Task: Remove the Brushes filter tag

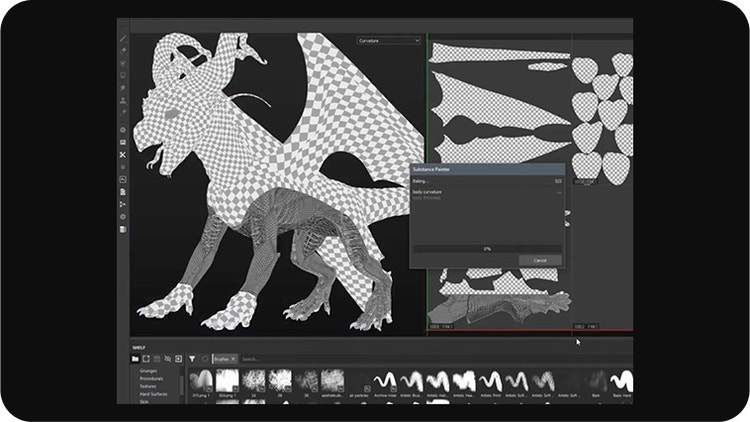Action: pos(233,358)
